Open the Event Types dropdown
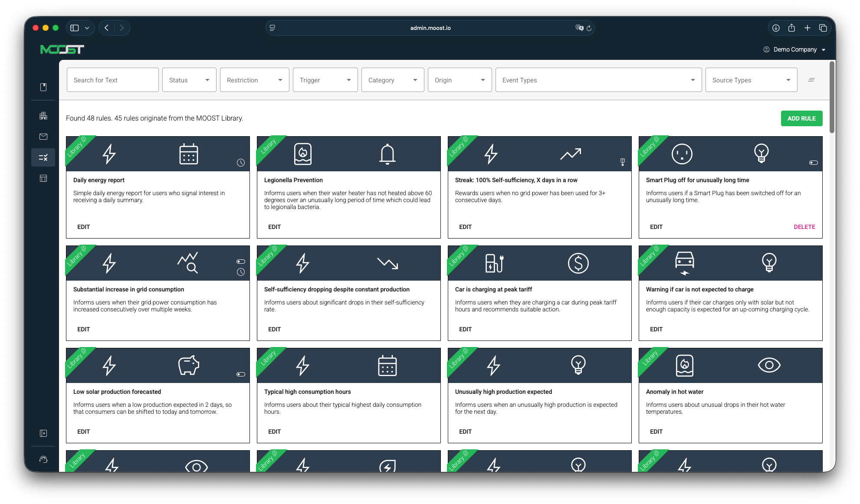The height and width of the screenshot is (504, 860). tap(598, 80)
